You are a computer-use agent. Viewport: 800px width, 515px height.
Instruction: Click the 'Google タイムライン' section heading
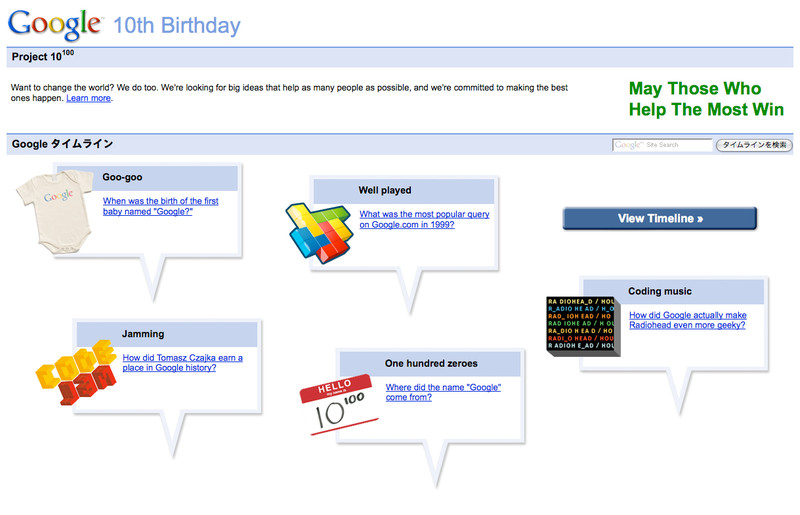(62, 144)
